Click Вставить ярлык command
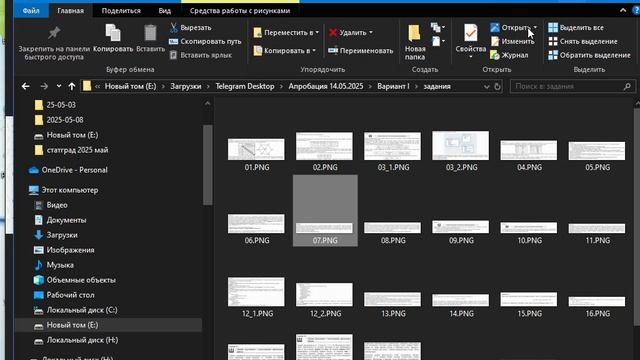 (200, 55)
